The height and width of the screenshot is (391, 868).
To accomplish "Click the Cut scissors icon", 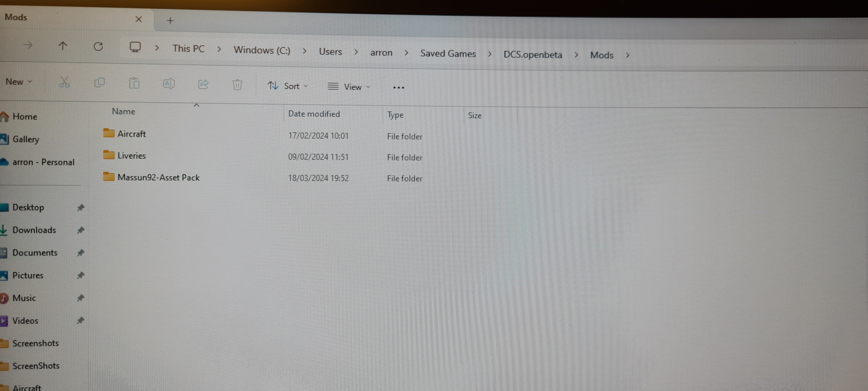I will (x=64, y=82).
